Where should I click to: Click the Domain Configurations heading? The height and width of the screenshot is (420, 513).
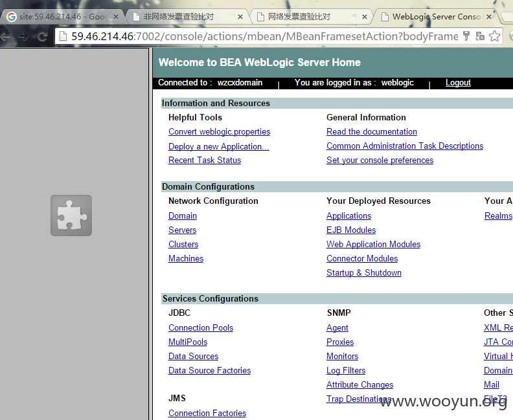pyautogui.click(x=208, y=186)
